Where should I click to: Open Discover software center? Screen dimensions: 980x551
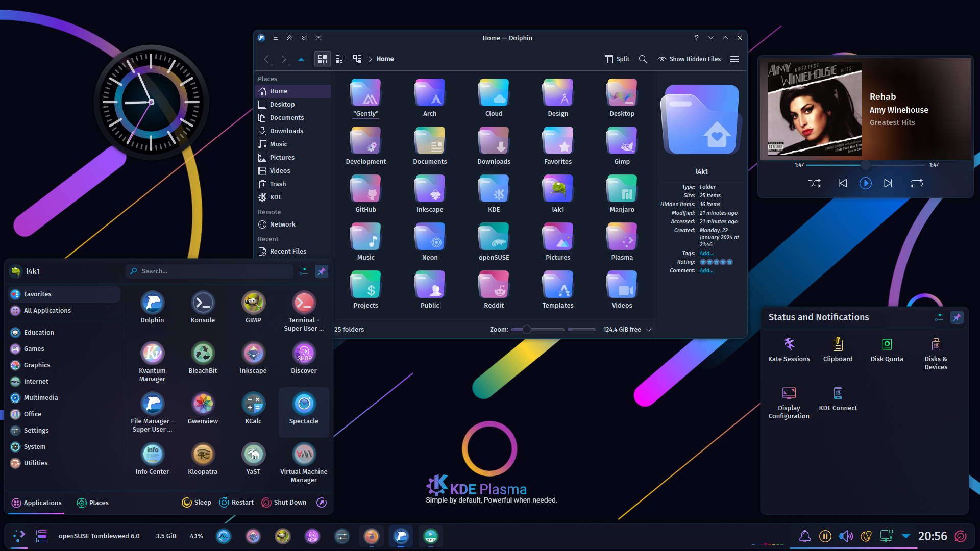304,358
